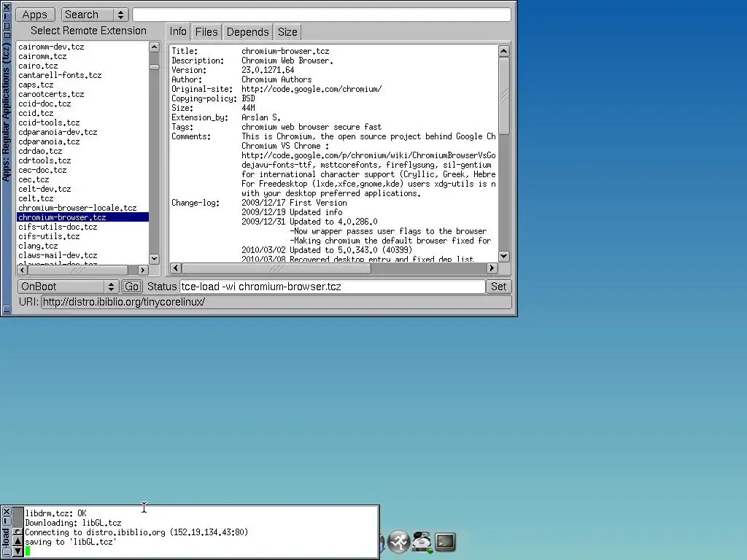The height and width of the screenshot is (560, 747).
Task: Click the Status output field
Action: pos(332,287)
